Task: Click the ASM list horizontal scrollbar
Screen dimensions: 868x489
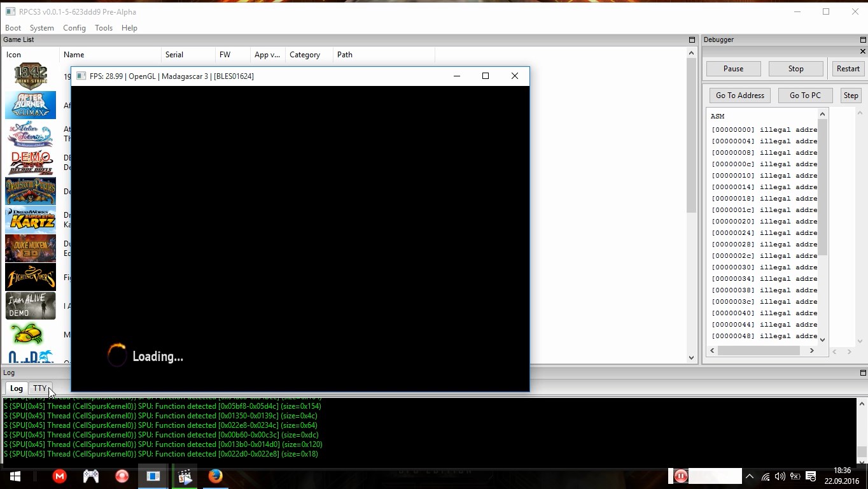Action: [759, 350]
